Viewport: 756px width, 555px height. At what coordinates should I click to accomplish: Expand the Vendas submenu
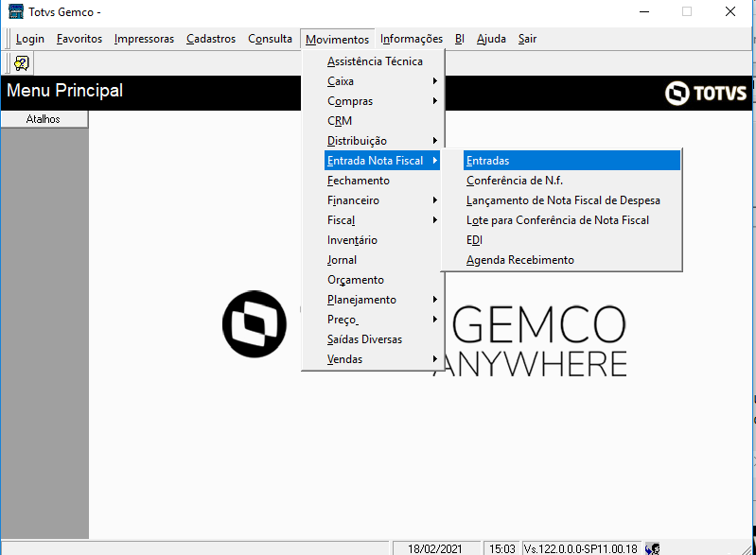[382, 359]
